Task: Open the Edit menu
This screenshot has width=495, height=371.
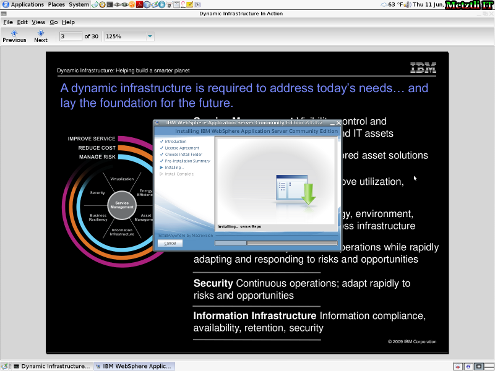Action: [22, 22]
